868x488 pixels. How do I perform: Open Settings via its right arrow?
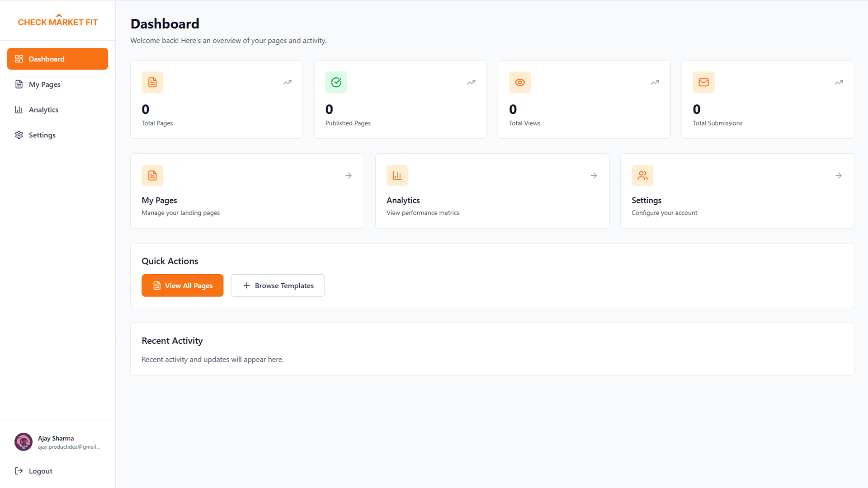[x=839, y=175]
